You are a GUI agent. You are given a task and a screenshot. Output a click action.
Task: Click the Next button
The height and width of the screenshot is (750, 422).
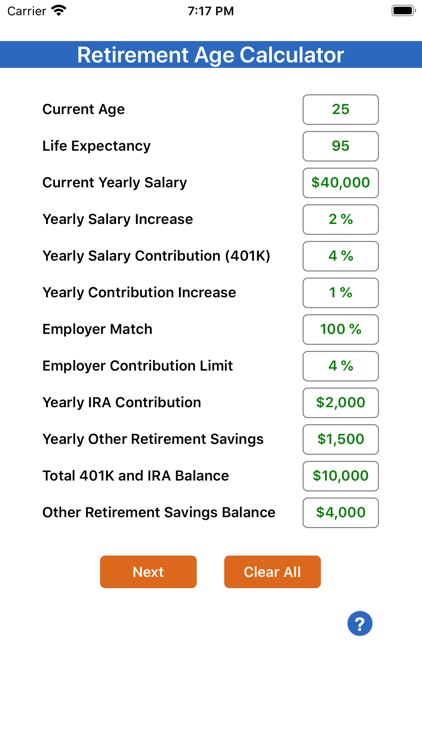click(x=148, y=572)
